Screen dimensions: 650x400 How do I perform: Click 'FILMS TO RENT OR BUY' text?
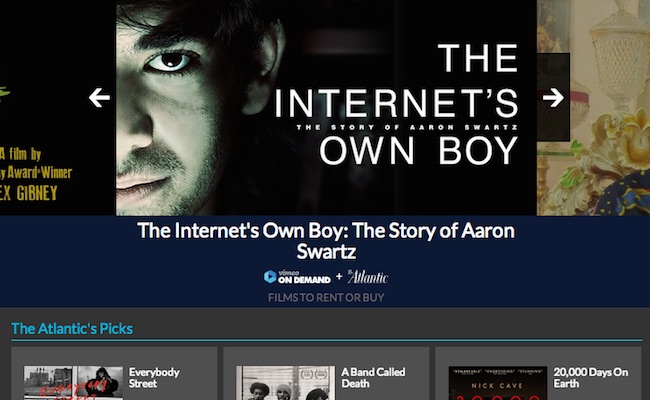click(x=326, y=298)
